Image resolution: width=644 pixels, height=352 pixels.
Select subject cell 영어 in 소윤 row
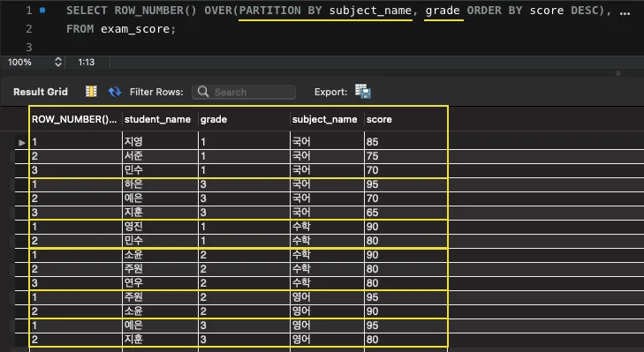click(327, 311)
